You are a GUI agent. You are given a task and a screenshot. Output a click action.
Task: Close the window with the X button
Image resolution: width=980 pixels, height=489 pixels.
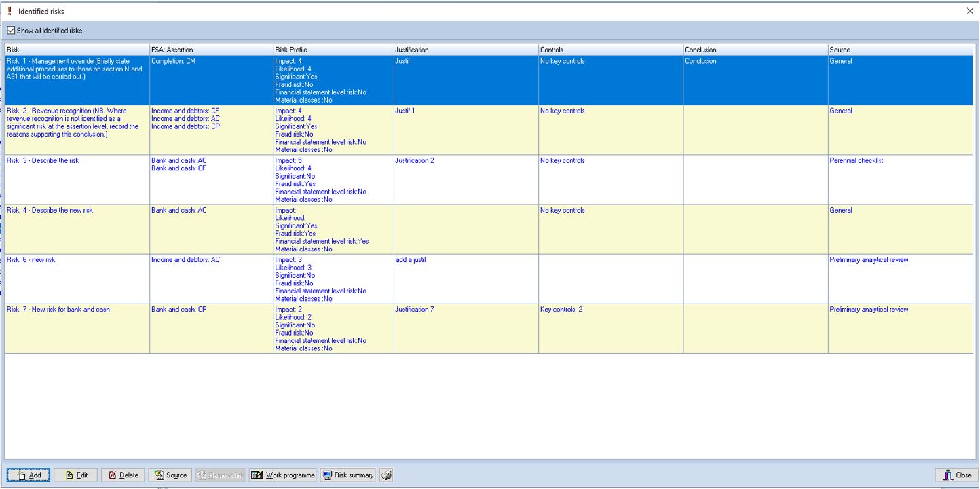970,12
